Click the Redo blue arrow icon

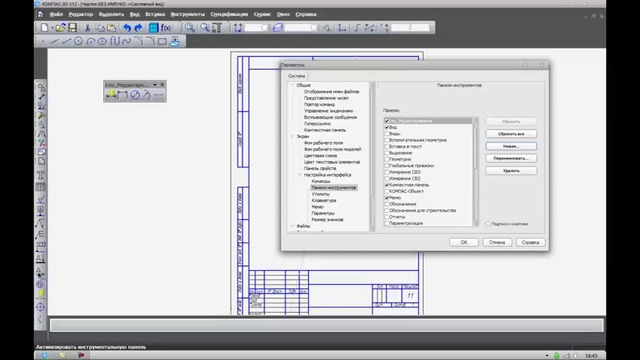[x=138, y=28]
